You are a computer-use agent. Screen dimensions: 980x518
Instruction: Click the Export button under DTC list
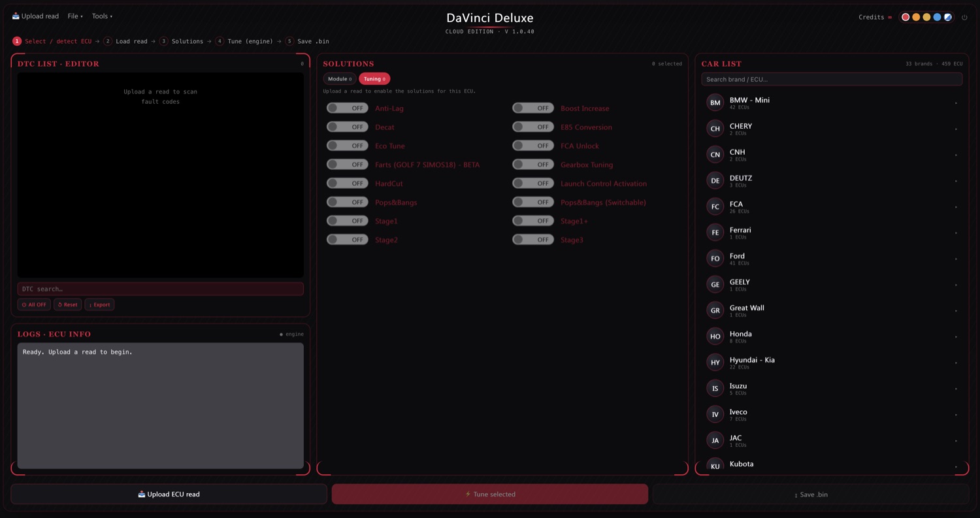click(x=99, y=304)
